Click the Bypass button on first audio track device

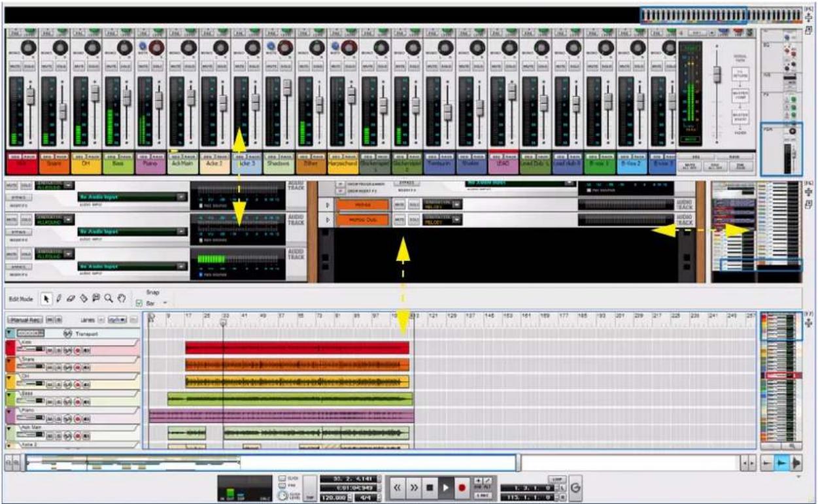19,196
